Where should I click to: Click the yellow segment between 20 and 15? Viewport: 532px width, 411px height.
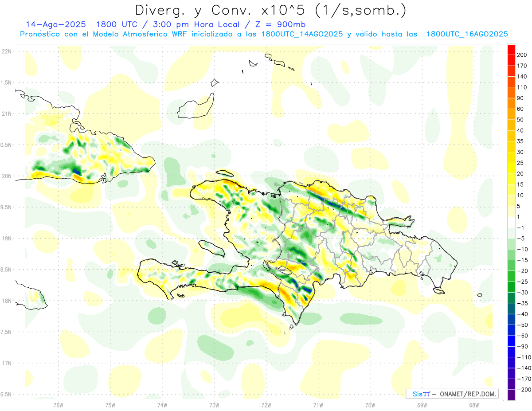click(x=511, y=179)
